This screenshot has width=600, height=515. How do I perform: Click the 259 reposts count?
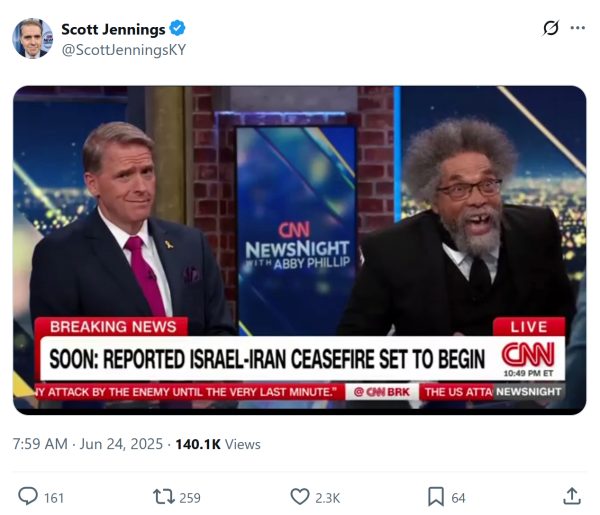pyautogui.click(x=190, y=497)
